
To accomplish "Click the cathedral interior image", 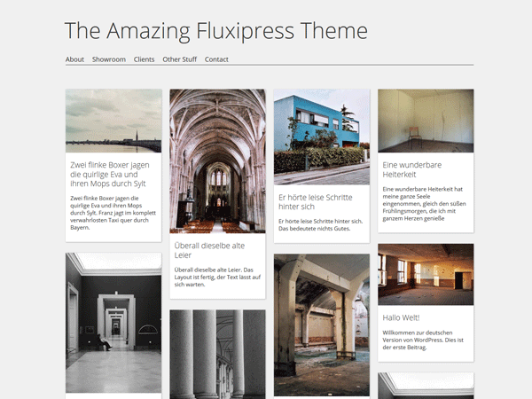I will pos(217,160).
